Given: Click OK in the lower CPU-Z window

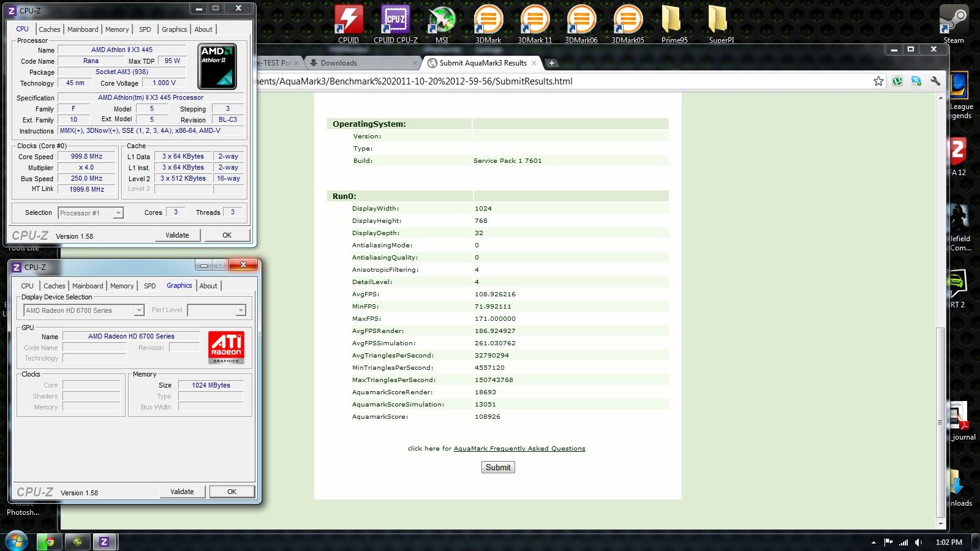Looking at the screenshot, I should click(x=232, y=492).
